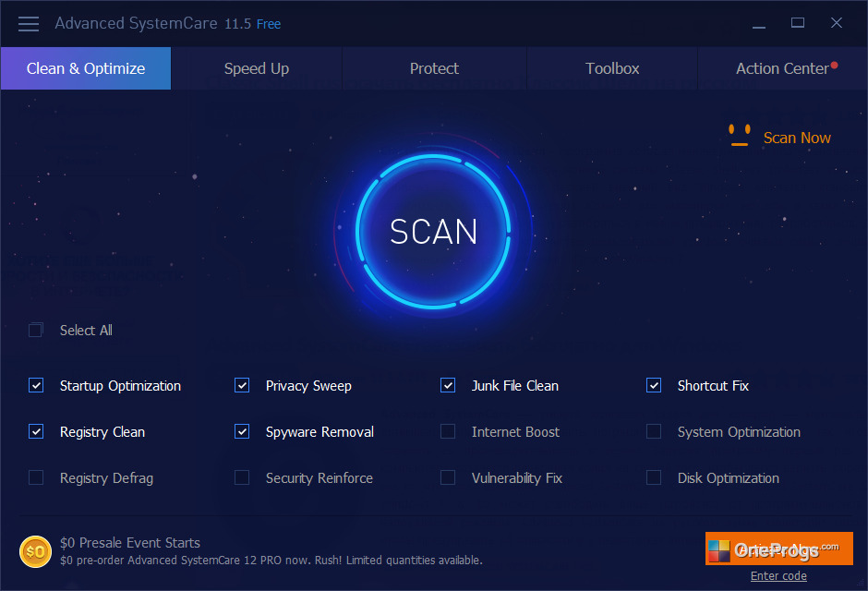Check the Registry Defrag option
868x591 pixels.
[36, 477]
